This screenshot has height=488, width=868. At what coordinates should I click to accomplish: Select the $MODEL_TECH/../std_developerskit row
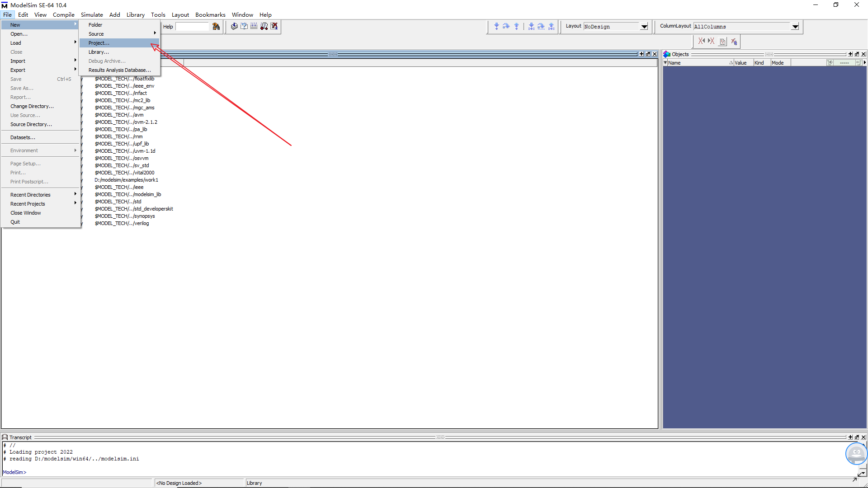point(134,209)
